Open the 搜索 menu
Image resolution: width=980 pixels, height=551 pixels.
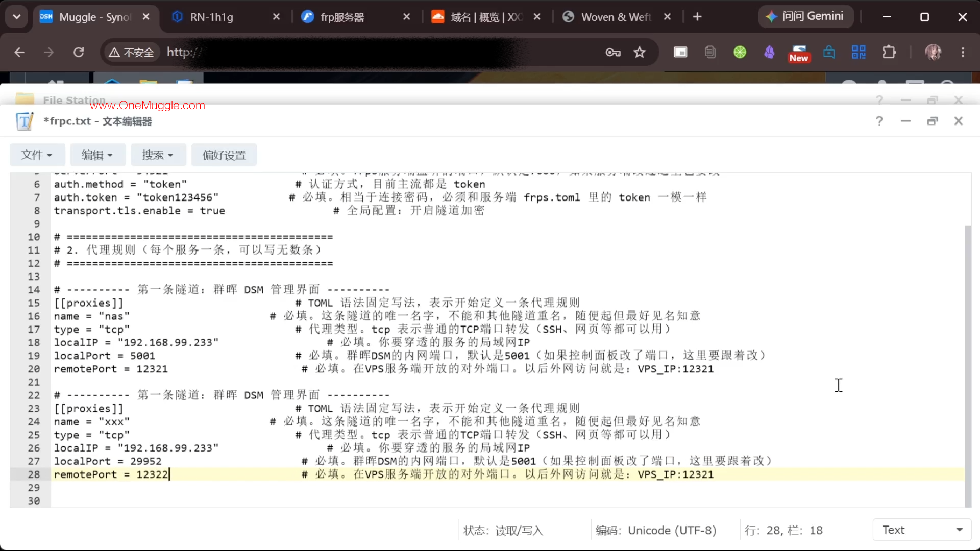point(158,155)
